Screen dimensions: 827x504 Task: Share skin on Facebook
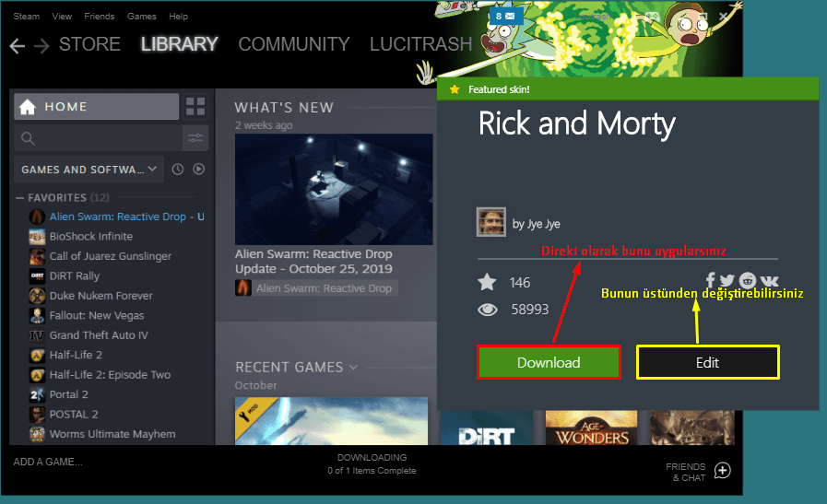click(711, 280)
